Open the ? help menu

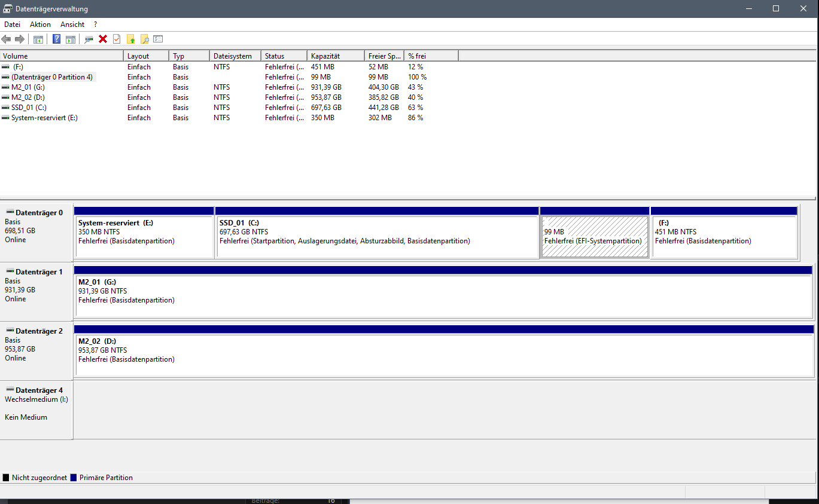click(95, 25)
